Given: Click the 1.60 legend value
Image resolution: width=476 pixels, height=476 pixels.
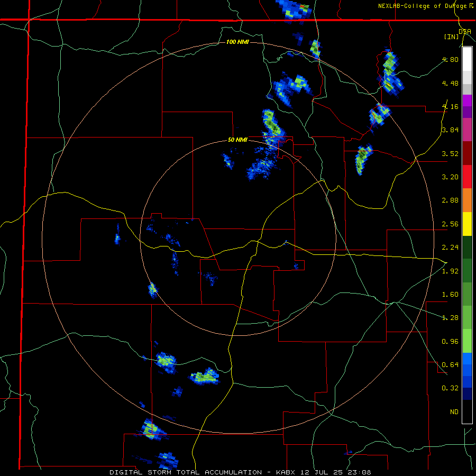Looking at the screenshot, I should [x=451, y=295].
